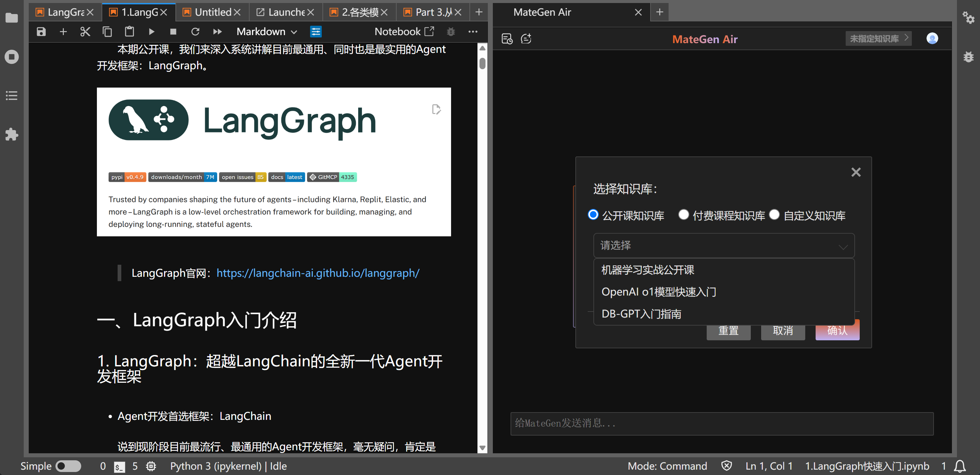Choose DB-GPT入门指南 from the list
The height and width of the screenshot is (475, 980).
click(x=724, y=314)
